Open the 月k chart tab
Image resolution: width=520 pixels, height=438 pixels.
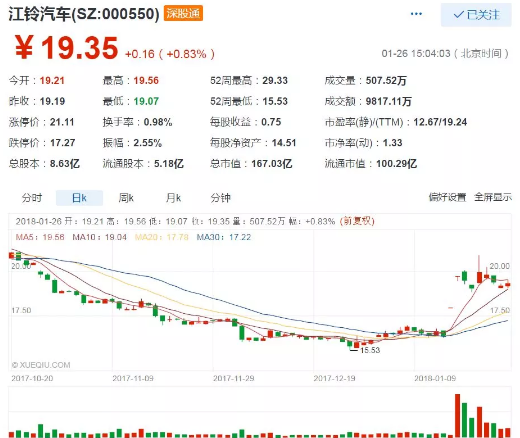tap(173, 198)
